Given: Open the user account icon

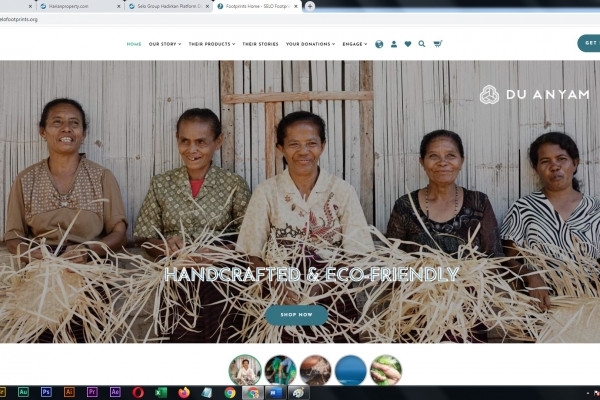Looking at the screenshot, I should point(394,44).
